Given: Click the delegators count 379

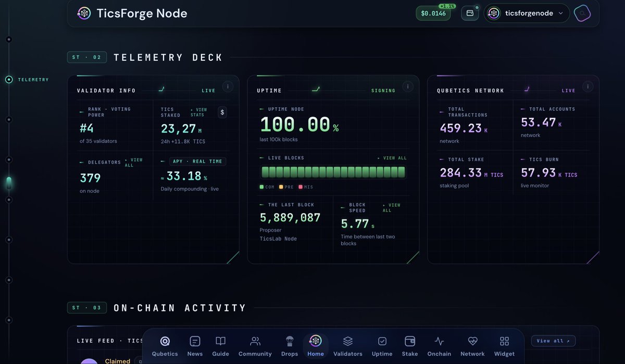Looking at the screenshot, I should [x=90, y=178].
